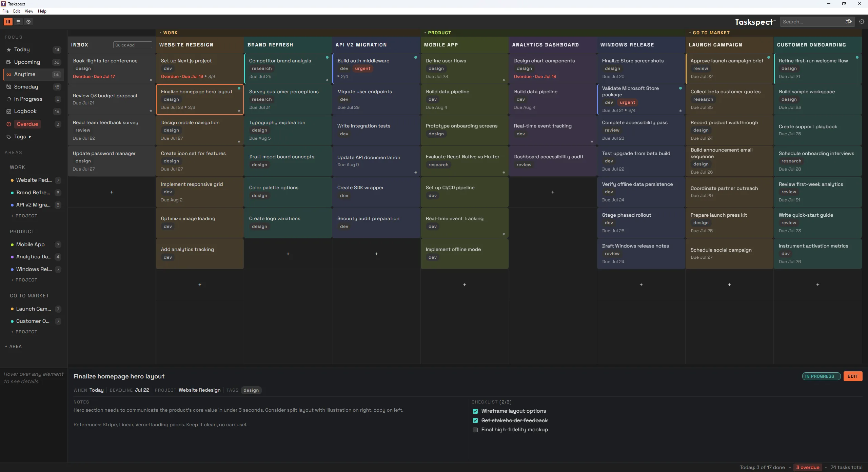
Task: Add new project under WORK area
Action: pyautogui.click(x=24, y=216)
